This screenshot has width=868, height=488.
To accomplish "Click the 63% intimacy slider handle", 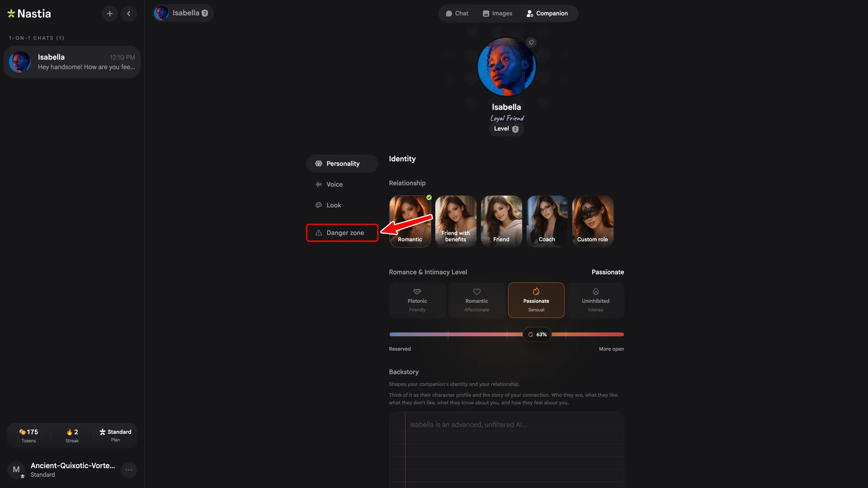I will click(x=537, y=334).
